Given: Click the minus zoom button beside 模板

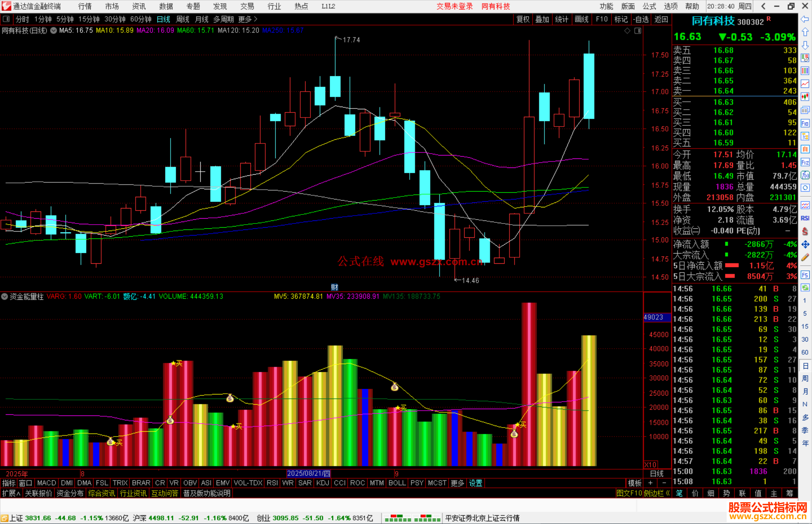Looking at the screenshot, I should tap(664, 483).
